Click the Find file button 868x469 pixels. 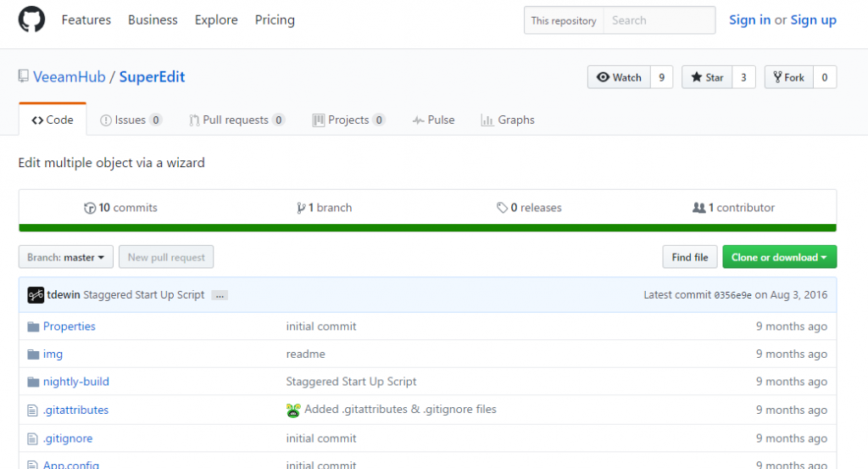[690, 257]
